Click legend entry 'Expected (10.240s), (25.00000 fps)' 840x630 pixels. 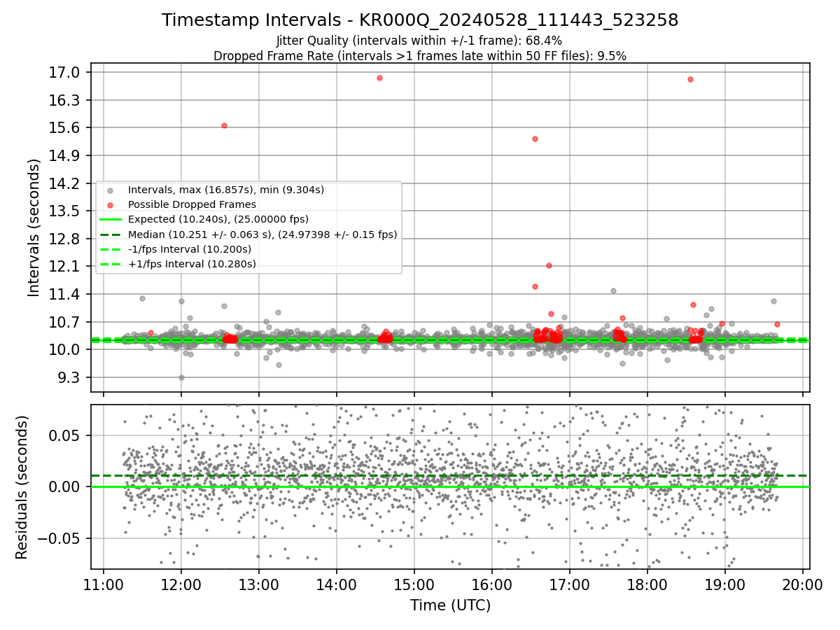[x=218, y=219]
